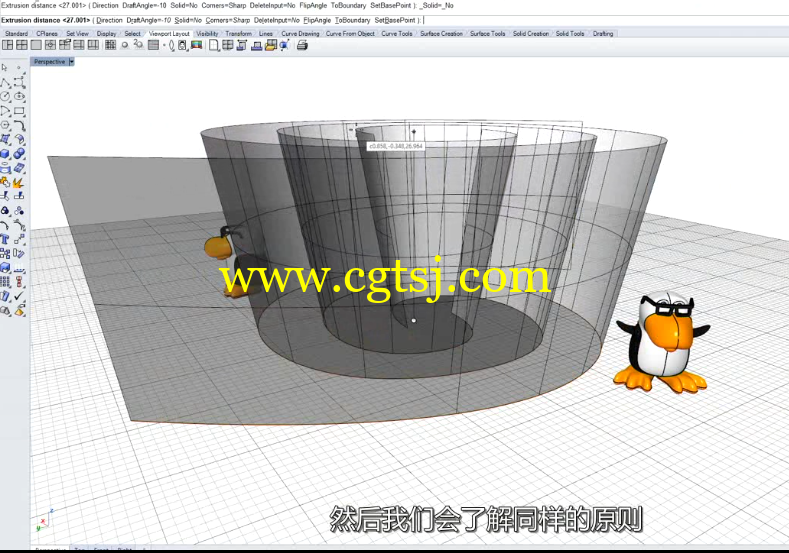Viewport: 789px width, 553px height.
Task: Pick the single Point tool
Action: tap(19, 67)
